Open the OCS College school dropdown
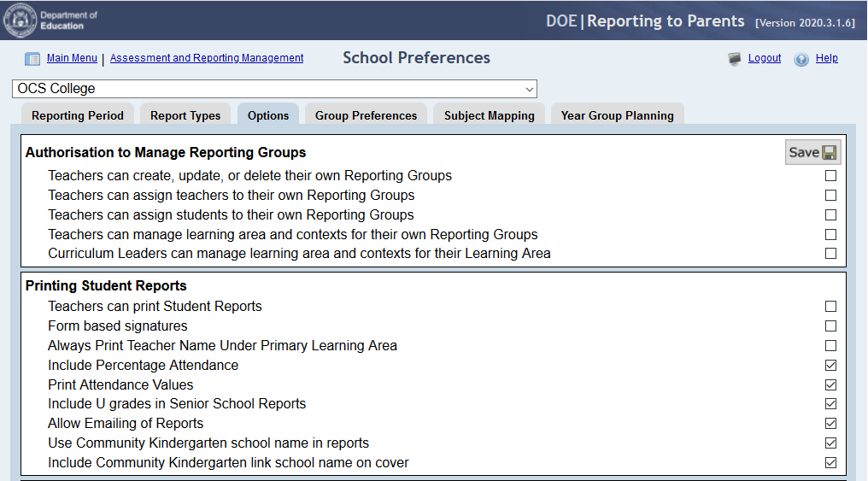The image size is (868, 481). coord(274,89)
